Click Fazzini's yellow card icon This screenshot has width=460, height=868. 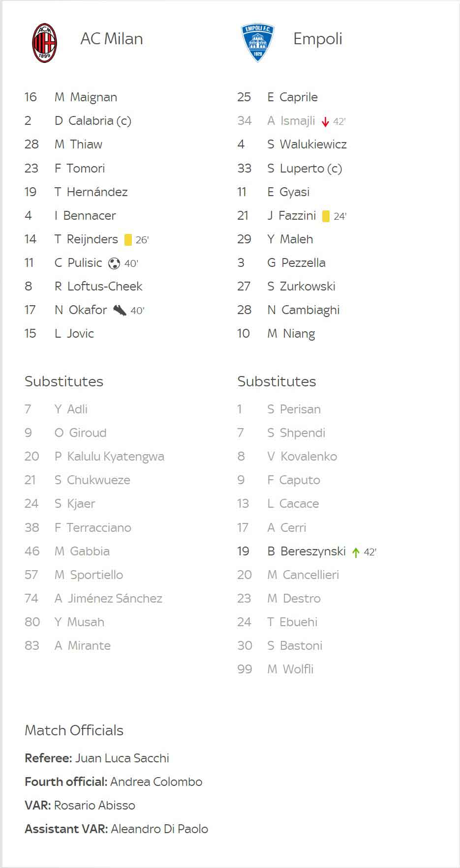(x=326, y=216)
